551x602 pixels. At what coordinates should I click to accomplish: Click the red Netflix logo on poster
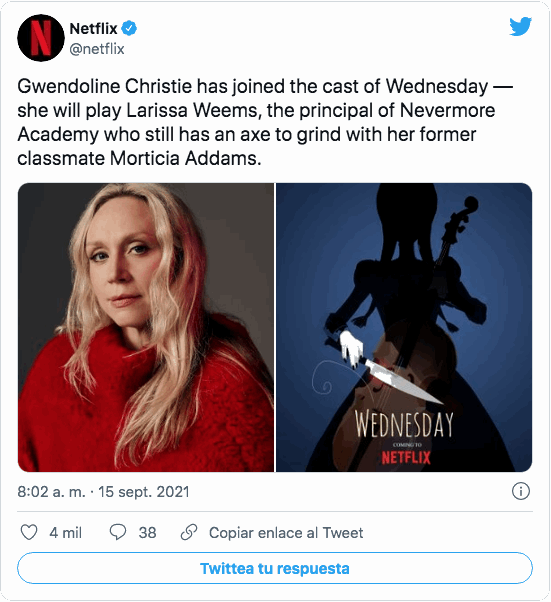[406, 458]
